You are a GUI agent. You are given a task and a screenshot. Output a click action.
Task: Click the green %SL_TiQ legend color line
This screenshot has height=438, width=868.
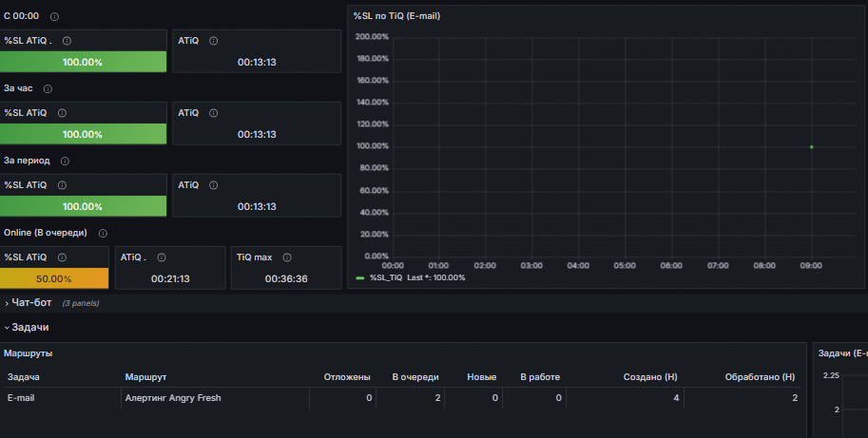[359, 278]
